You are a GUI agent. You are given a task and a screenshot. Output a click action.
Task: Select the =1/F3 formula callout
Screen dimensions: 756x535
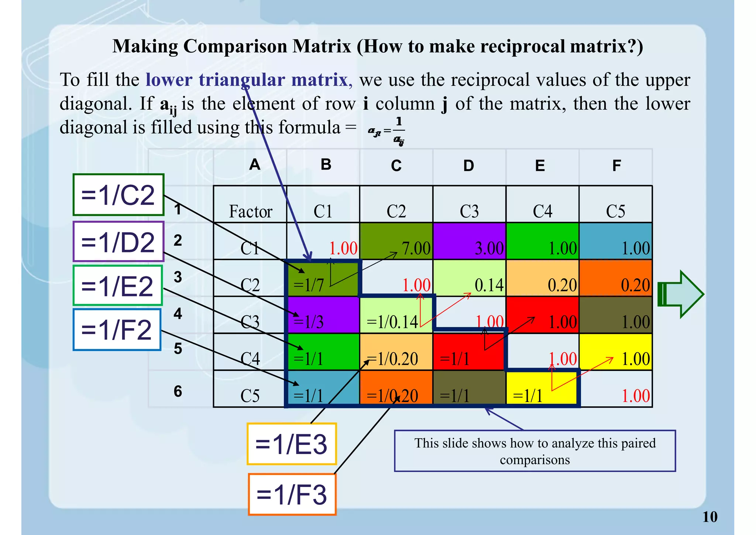click(x=292, y=494)
